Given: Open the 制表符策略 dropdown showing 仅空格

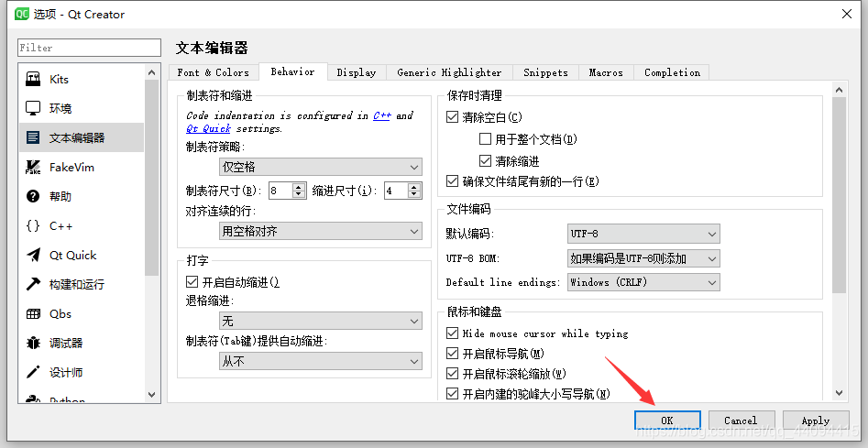Looking at the screenshot, I should coord(321,167).
